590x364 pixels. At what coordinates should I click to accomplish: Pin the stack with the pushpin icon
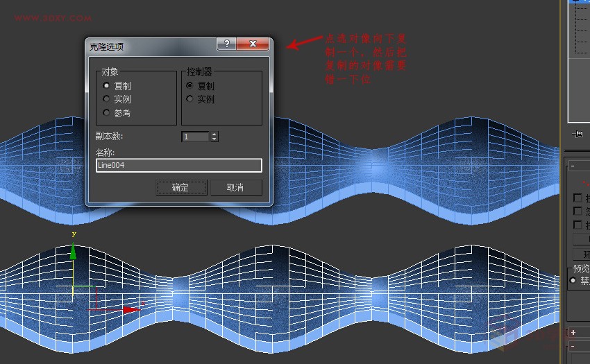click(x=578, y=134)
